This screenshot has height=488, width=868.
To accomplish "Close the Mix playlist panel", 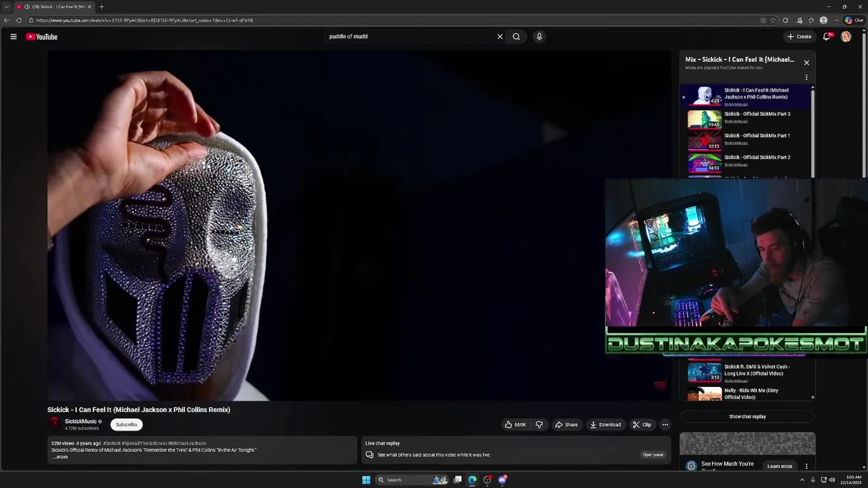I will pos(806,62).
